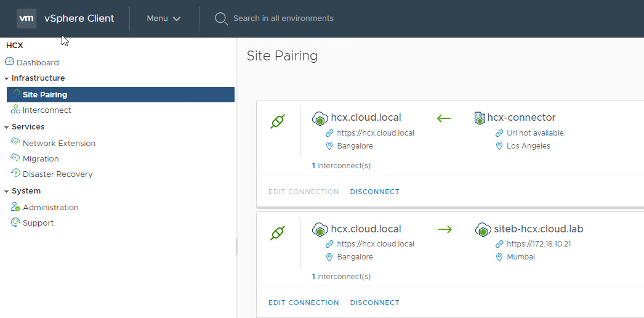Image resolution: width=644 pixels, height=318 pixels.
Task: Collapse the Infrastructure section
Action: (x=6, y=79)
